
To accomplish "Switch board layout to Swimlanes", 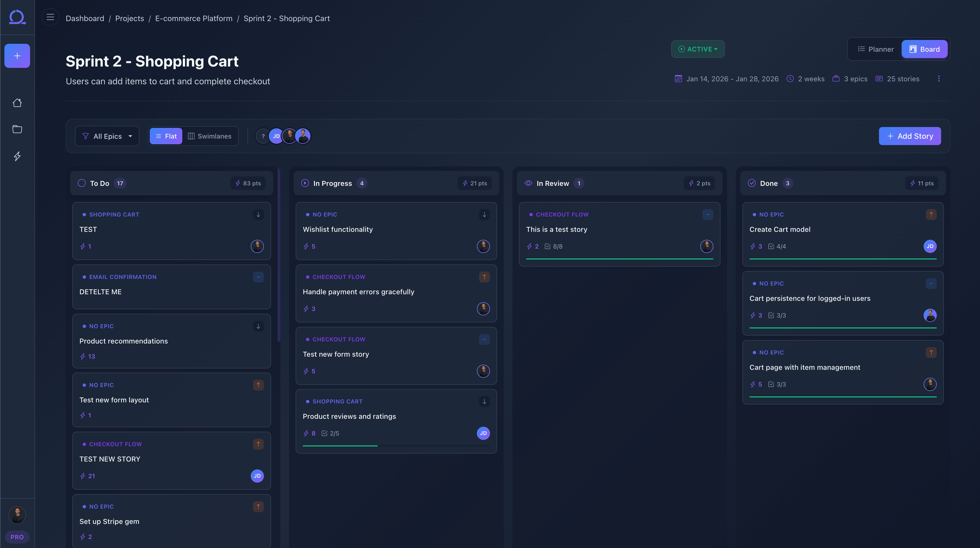I will 210,136.
